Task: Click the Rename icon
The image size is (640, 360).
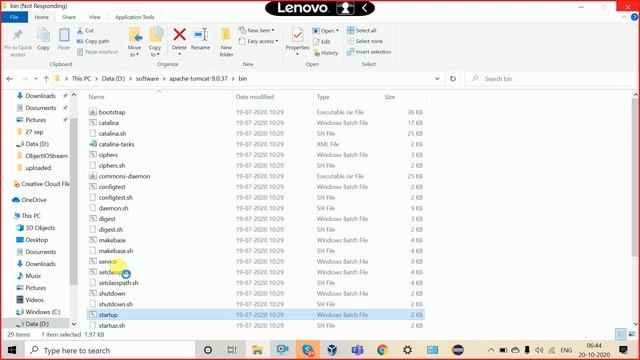Action: (200, 35)
